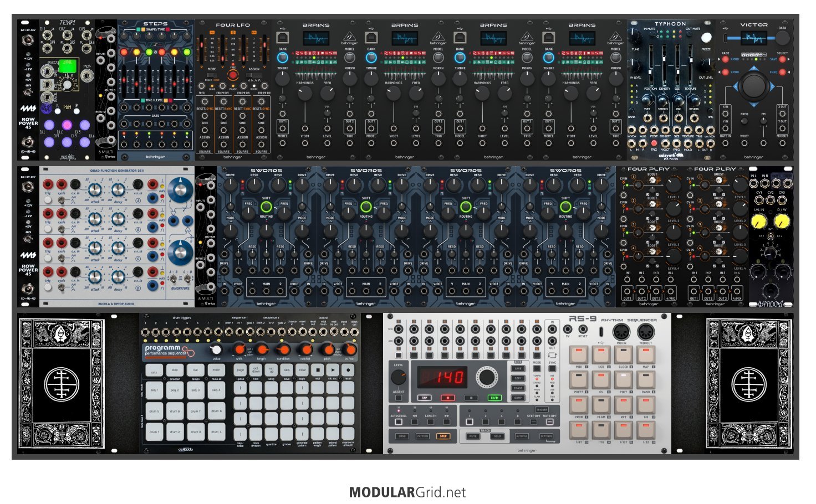Hit the RS-9 pad labeled MIDI

(579, 355)
